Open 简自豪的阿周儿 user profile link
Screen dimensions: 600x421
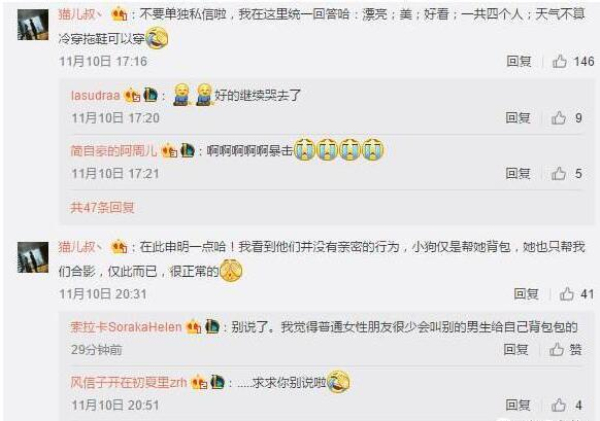coord(114,151)
